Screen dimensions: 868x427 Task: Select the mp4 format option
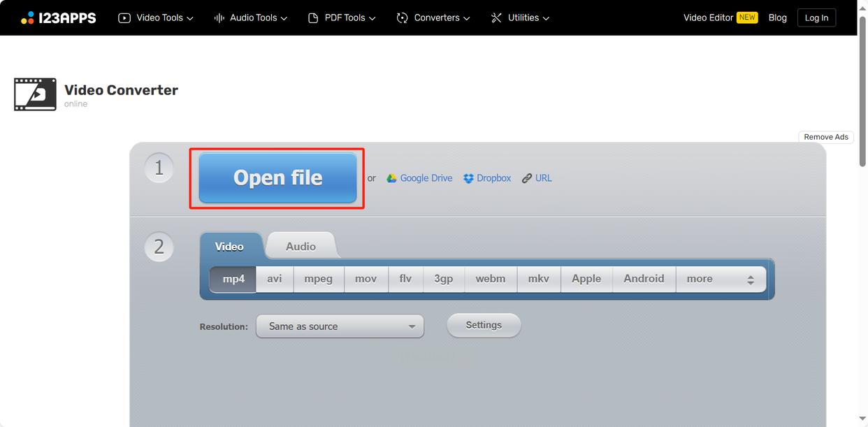(x=233, y=279)
